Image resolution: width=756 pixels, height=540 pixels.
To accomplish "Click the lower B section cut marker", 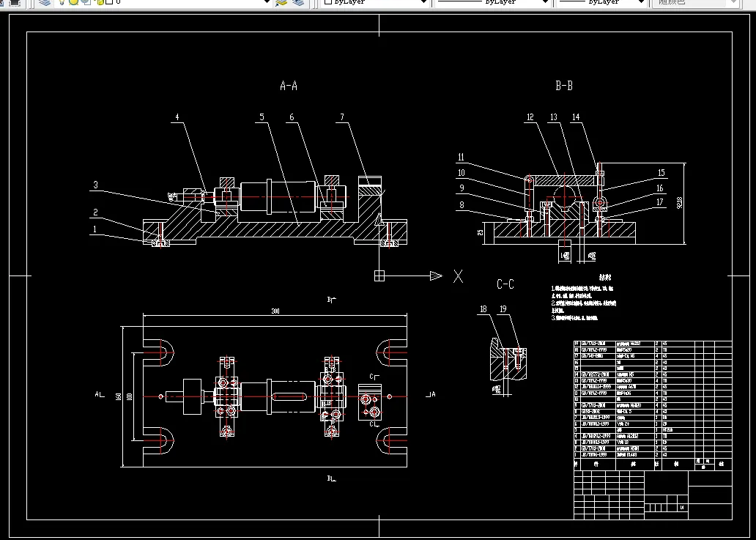I will click(x=331, y=478).
